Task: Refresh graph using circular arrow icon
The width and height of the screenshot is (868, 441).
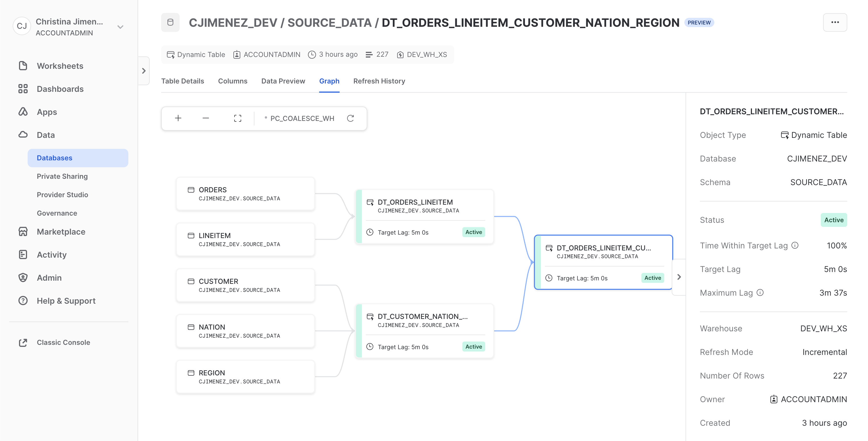Action: click(x=351, y=118)
